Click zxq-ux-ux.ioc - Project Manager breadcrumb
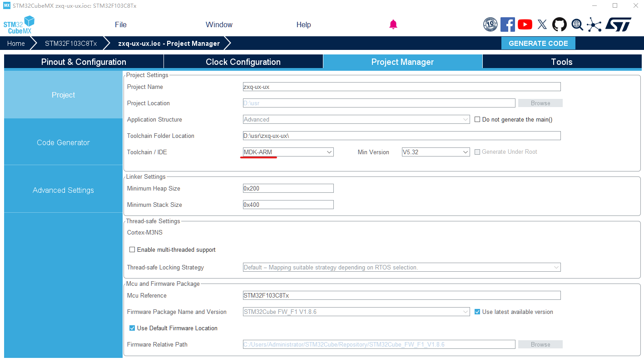Image resolution: width=644 pixels, height=362 pixels. pyautogui.click(x=169, y=44)
